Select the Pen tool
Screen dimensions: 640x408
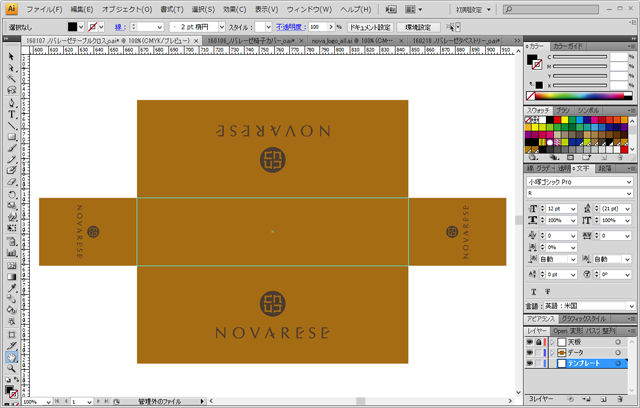(x=11, y=103)
